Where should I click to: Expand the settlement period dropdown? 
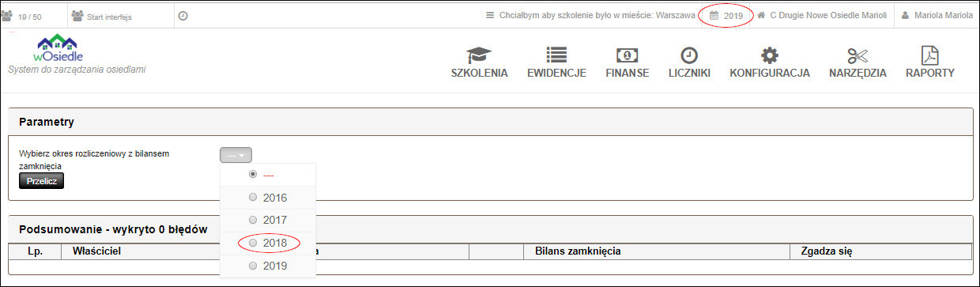pyautogui.click(x=236, y=156)
